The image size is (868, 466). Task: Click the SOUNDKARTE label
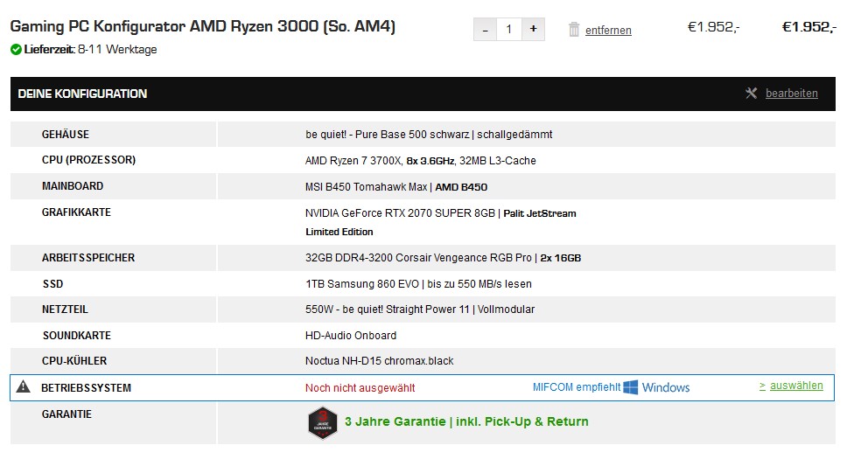(77, 336)
